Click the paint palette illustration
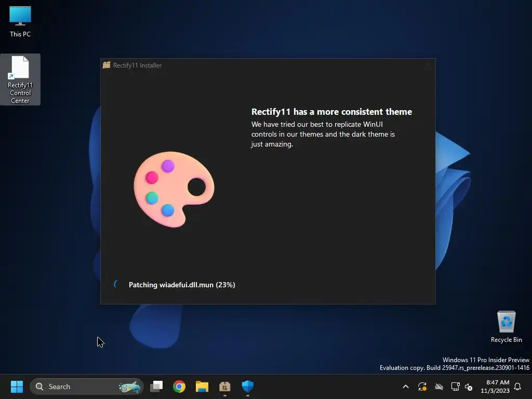Viewport: 532px width, 399px height. [174, 189]
